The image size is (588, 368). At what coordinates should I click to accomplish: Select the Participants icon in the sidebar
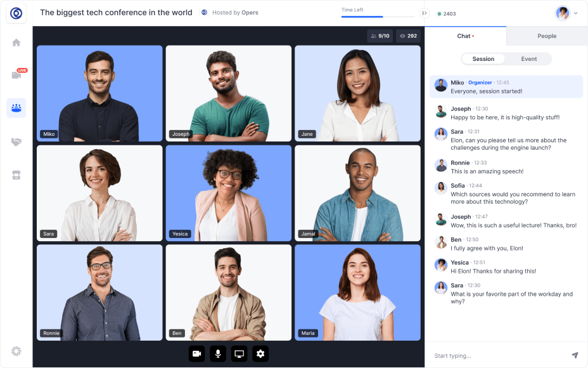tap(16, 108)
